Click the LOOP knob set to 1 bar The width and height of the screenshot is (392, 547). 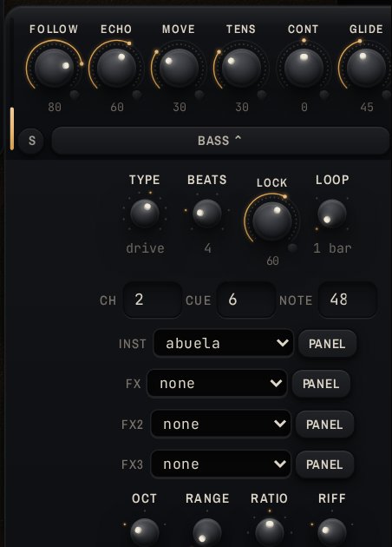(x=332, y=213)
